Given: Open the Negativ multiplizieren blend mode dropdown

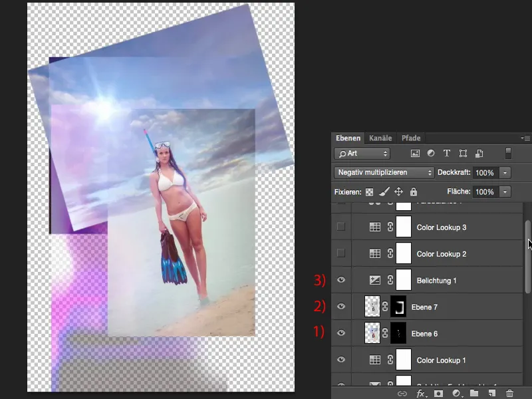Looking at the screenshot, I should (384, 173).
